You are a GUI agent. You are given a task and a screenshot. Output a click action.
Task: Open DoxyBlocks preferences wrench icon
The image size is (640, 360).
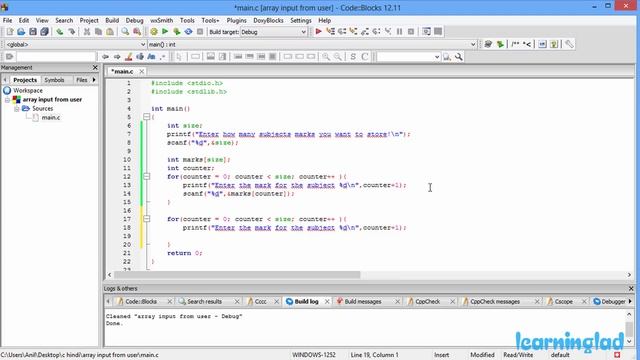click(x=569, y=44)
